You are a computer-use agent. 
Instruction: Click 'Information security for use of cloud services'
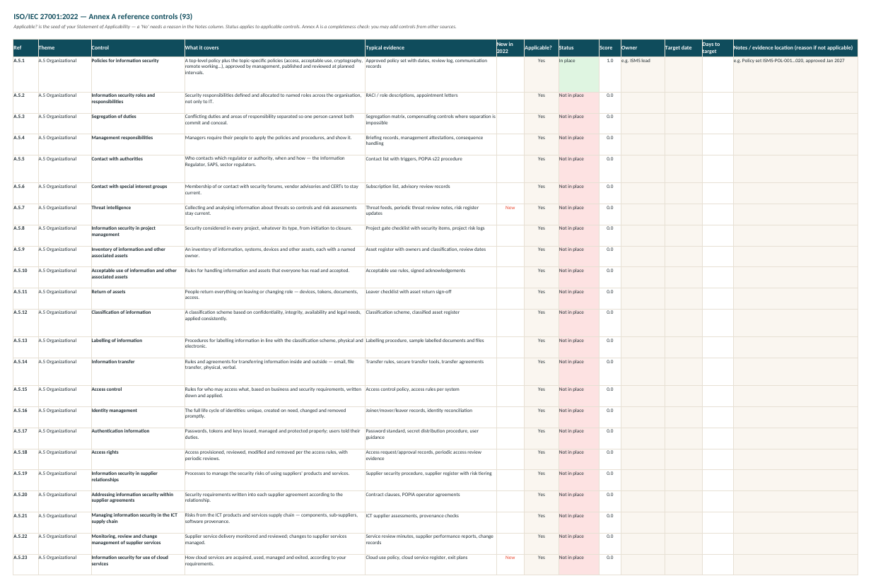[x=137, y=564]
